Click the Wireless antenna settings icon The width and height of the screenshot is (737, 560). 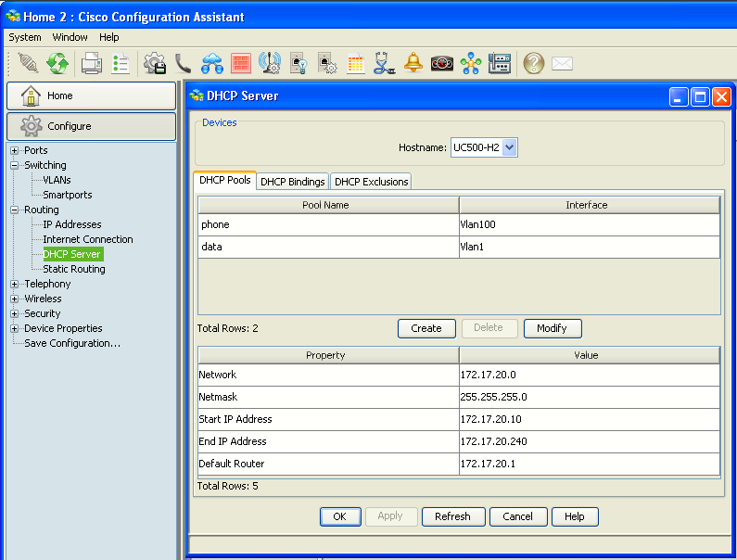click(270, 63)
